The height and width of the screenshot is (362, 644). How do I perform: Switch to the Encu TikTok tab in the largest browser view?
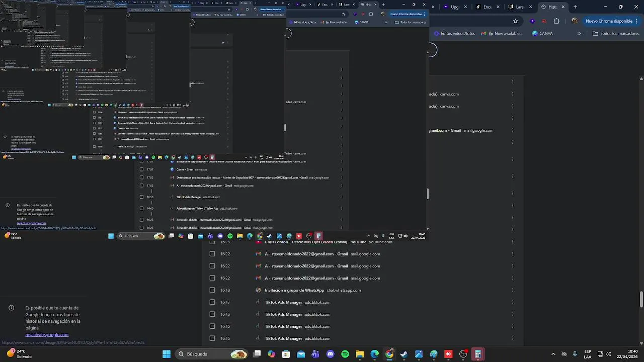coord(488,7)
